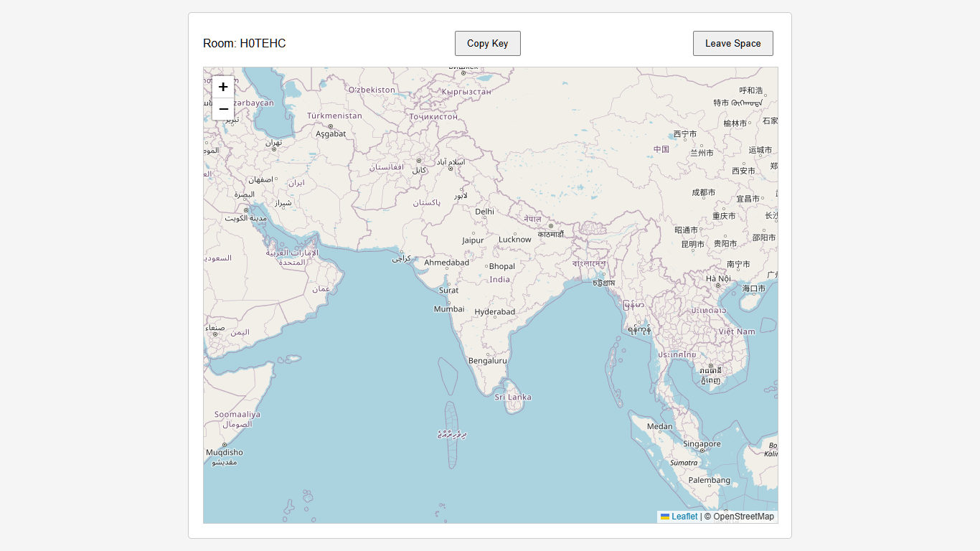Click the Oʻzbekiston country label
Viewport: 980px width, 551px height.
click(x=372, y=90)
